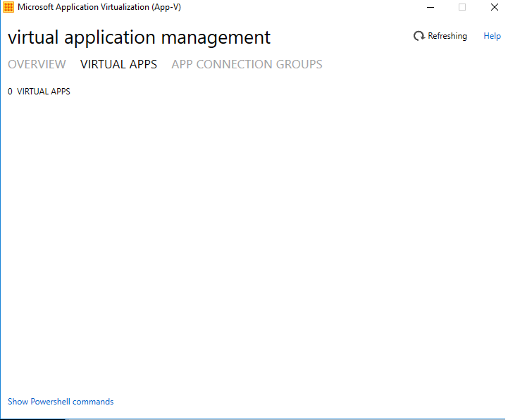Click the virtual application management heading

coord(139,37)
